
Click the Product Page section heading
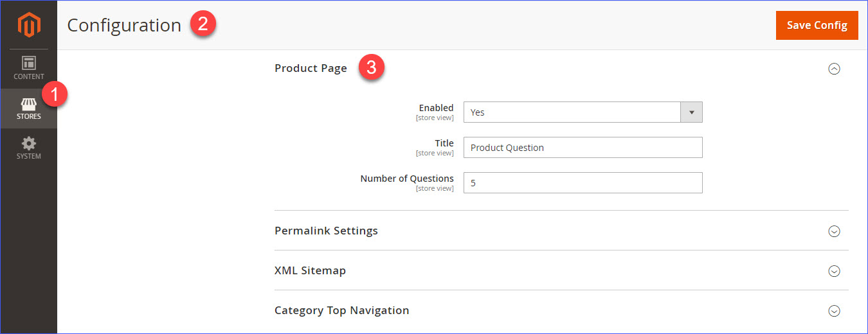[x=311, y=68]
